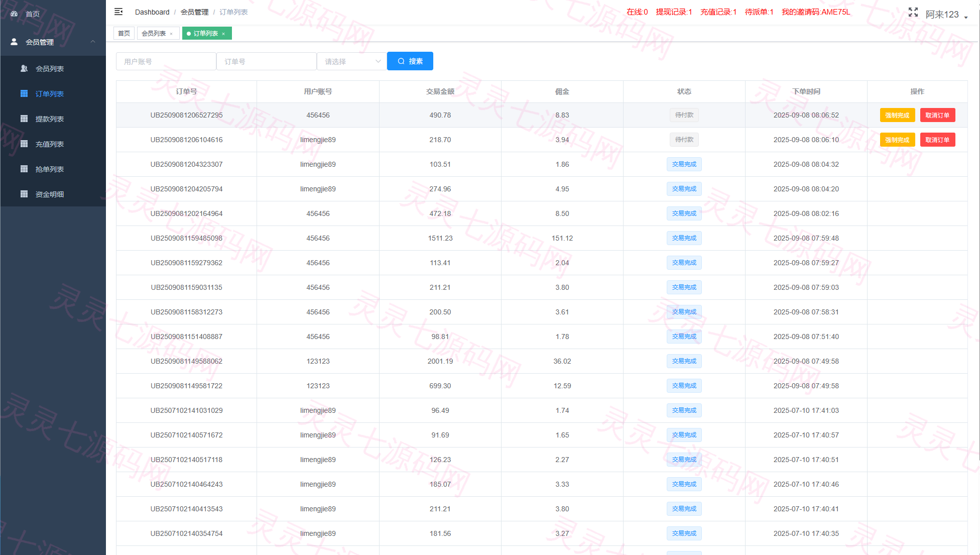Click order time 2025-07-10 17:41:03

pyautogui.click(x=806, y=410)
